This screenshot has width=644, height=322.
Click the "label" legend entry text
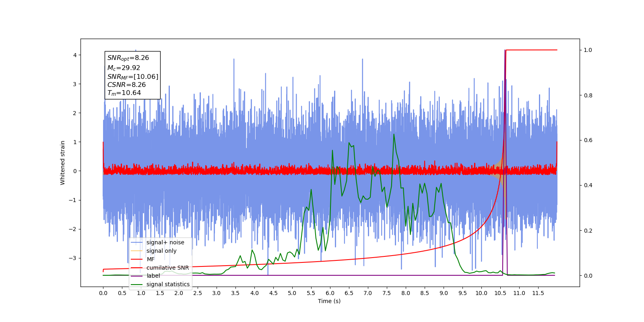click(x=153, y=276)
